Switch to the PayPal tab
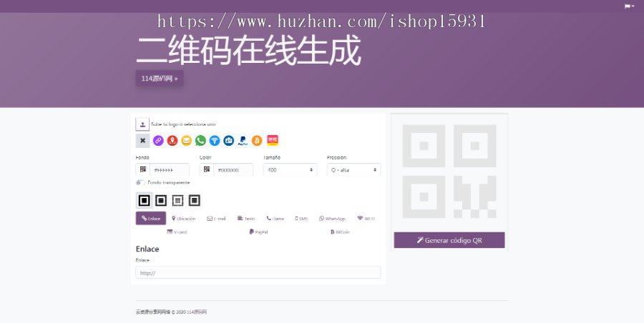The width and height of the screenshot is (644, 323). (258, 232)
